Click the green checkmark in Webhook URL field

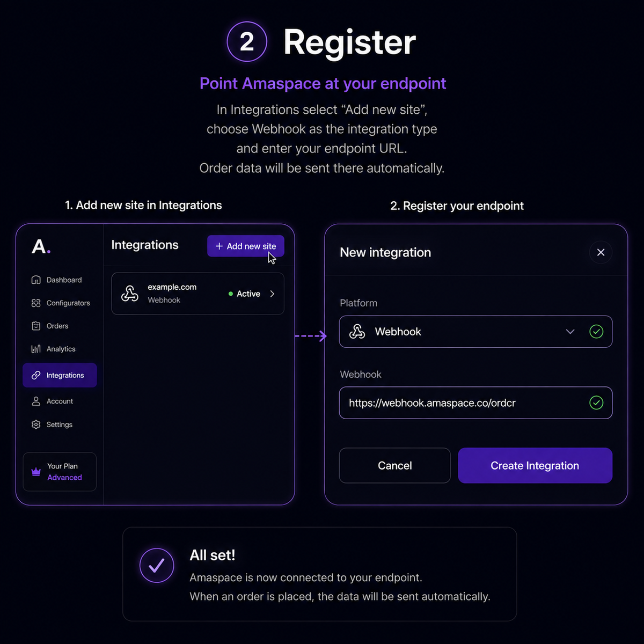pyautogui.click(x=596, y=402)
